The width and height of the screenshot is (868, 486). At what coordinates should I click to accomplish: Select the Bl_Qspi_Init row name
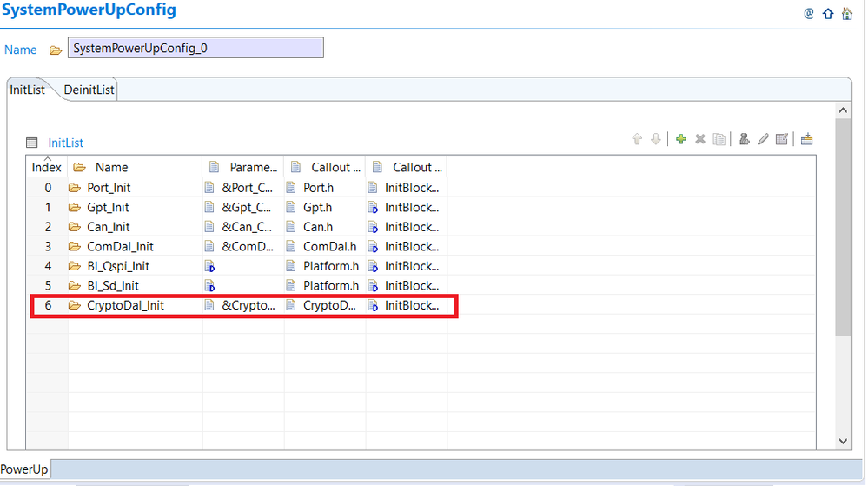pos(118,267)
